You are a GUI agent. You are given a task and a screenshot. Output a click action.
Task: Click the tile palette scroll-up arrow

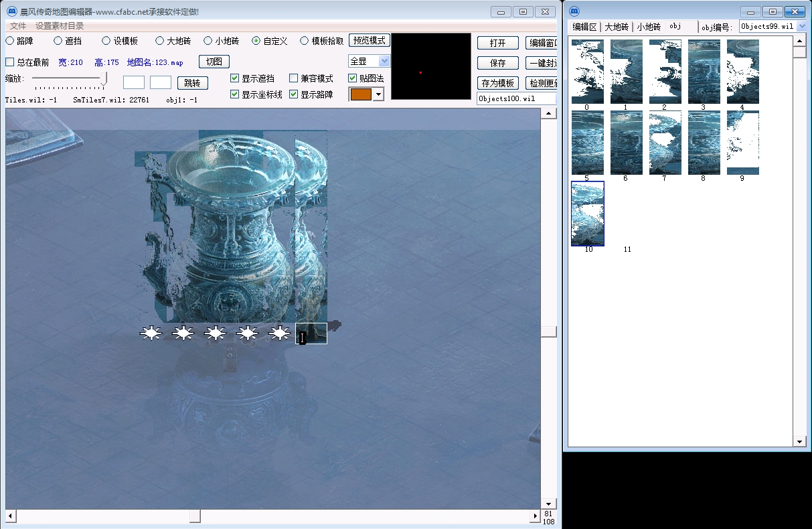[799, 42]
